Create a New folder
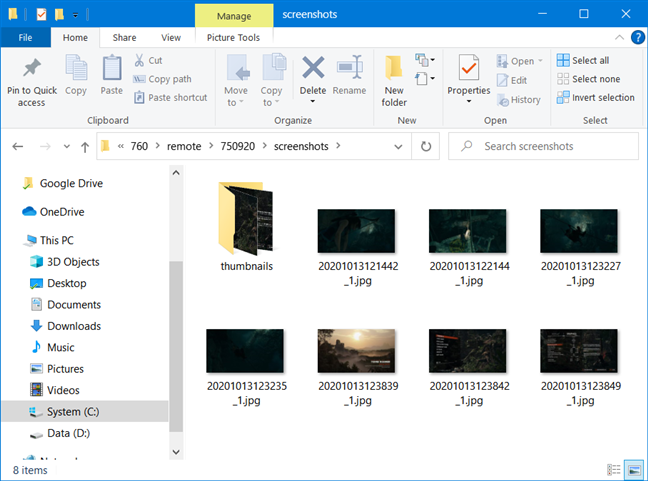 click(394, 79)
